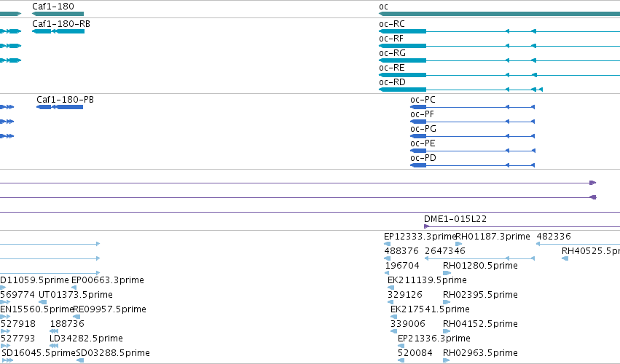This screenshot has height=364, width=620.
Task: Select the oc-PD protein label
Action: [x=423, y=158]
